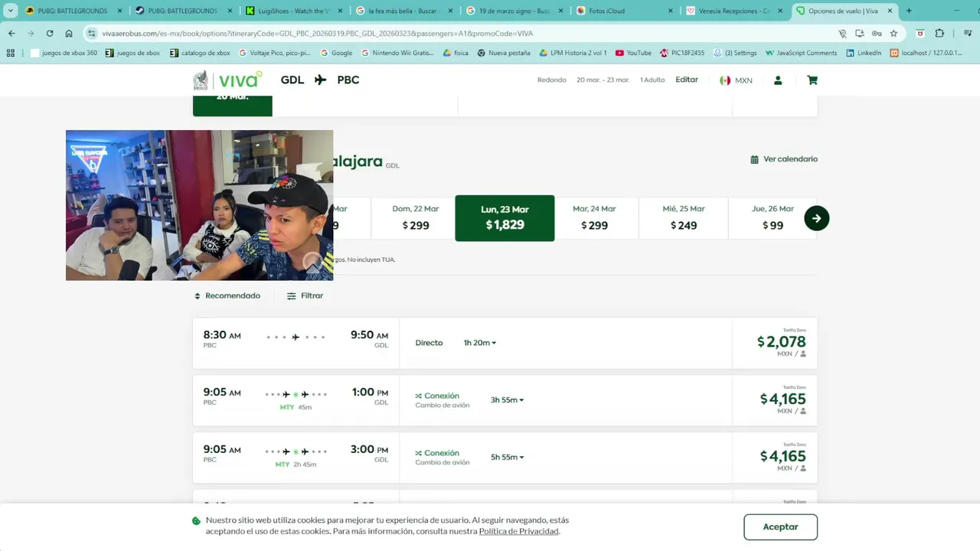The height and width of the screenshot is (551, 980).
Task: Switch to the Fotos iCloud tab
Action: point(626,11)
